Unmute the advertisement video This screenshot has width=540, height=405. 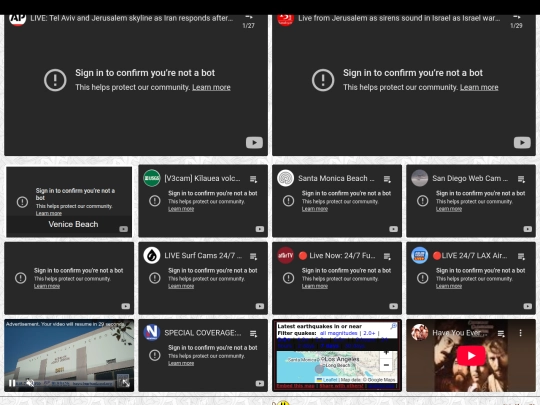tap(30, 383)
